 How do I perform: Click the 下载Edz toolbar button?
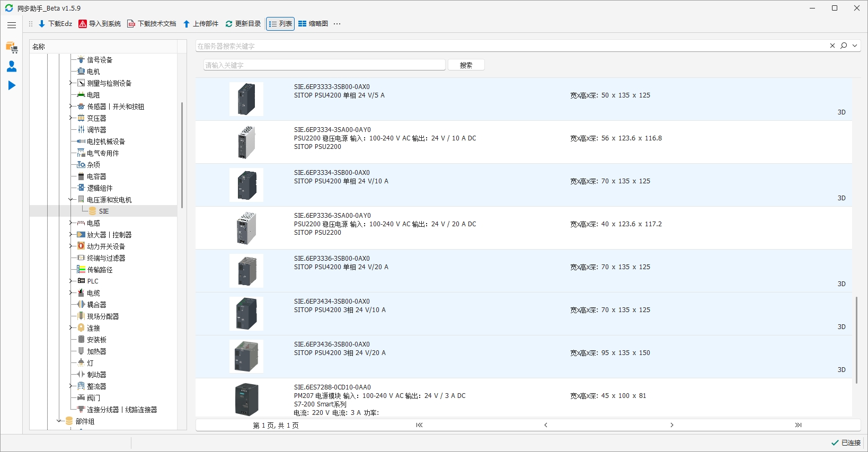click(55, 24)
